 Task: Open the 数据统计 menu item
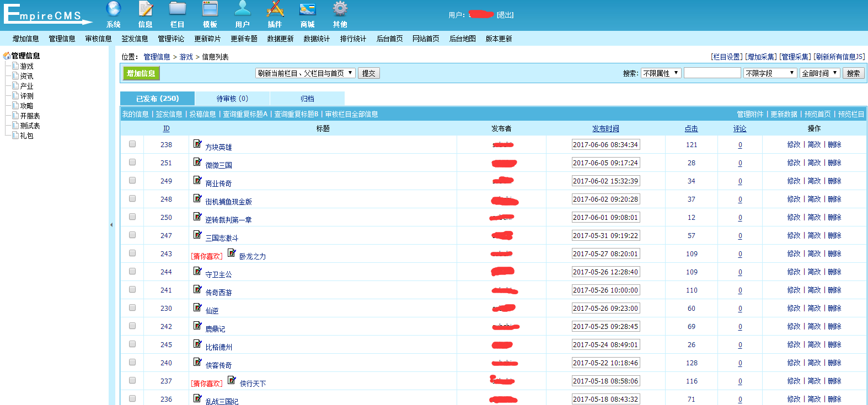point(317,39)
